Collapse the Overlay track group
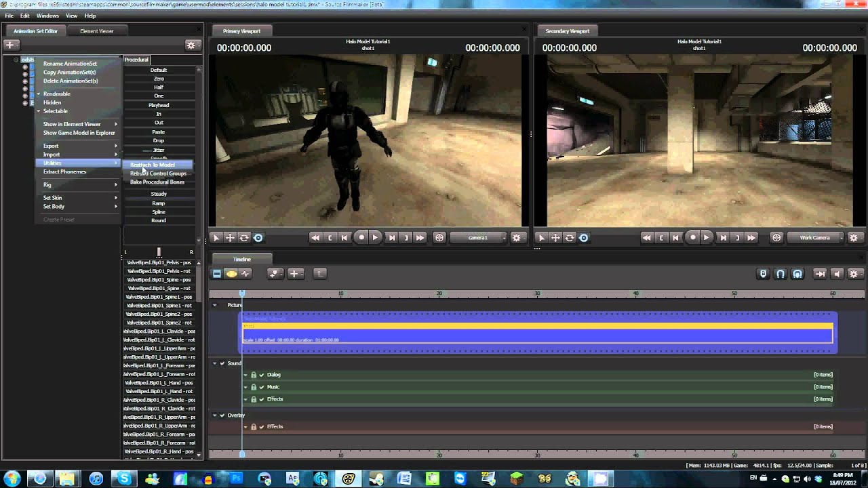868x488 pixels. coord(215,415)
